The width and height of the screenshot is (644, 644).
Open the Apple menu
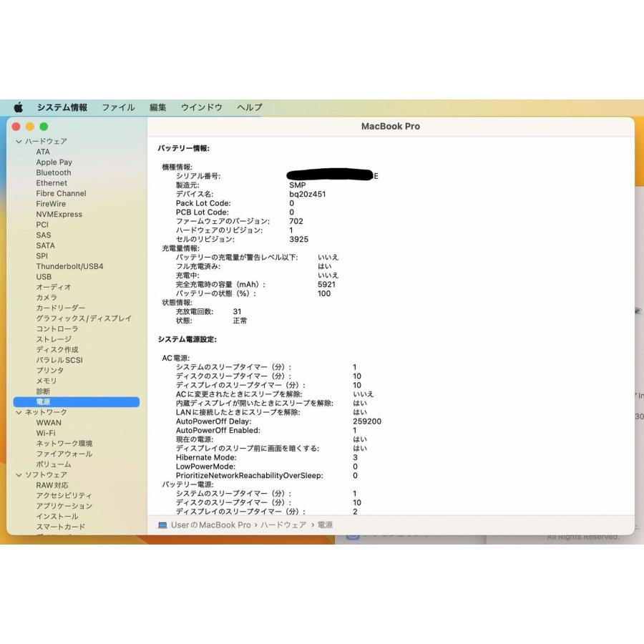pyautogui.click(x=17, y=107)
